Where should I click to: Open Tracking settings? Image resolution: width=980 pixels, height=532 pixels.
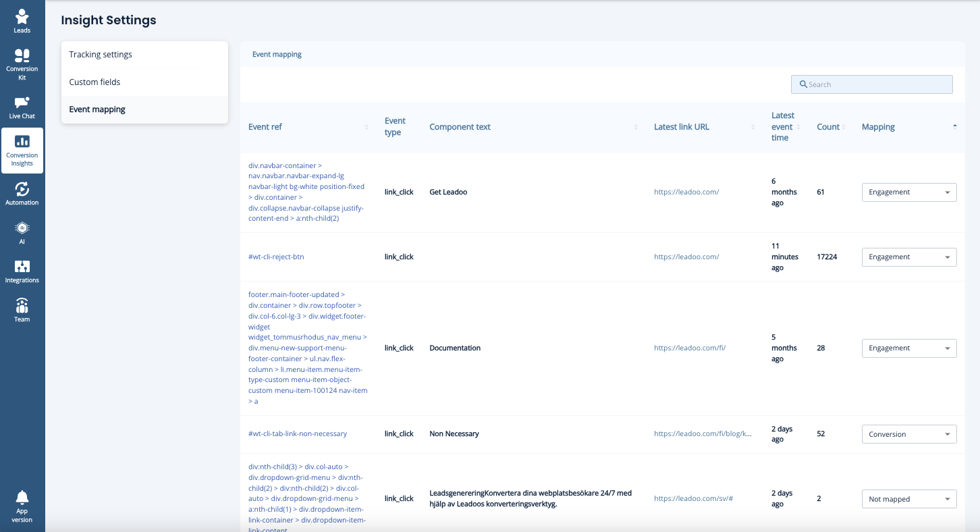[x=100, y=54]
